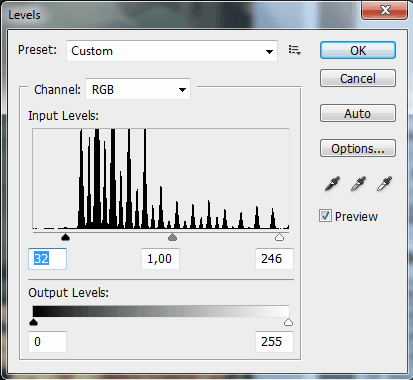
Task: Open the Channel RGB dropdown
Action: pos(138,89)
